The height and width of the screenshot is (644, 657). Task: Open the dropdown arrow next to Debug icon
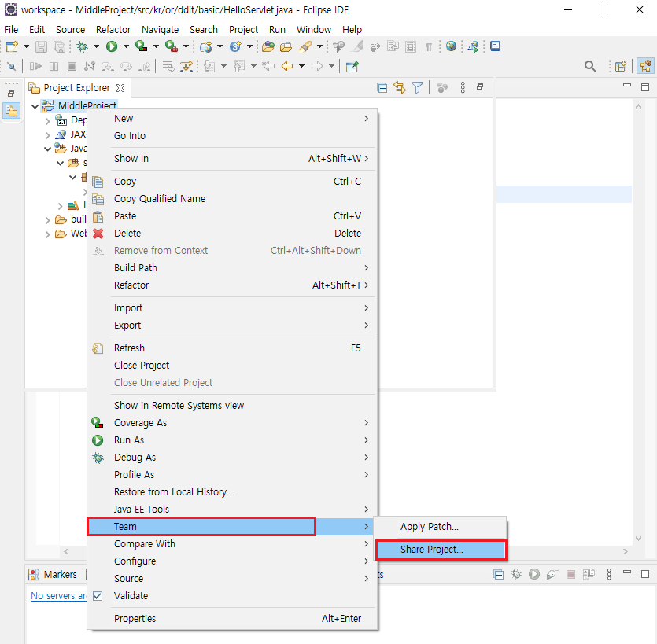(x=96, y=46)
